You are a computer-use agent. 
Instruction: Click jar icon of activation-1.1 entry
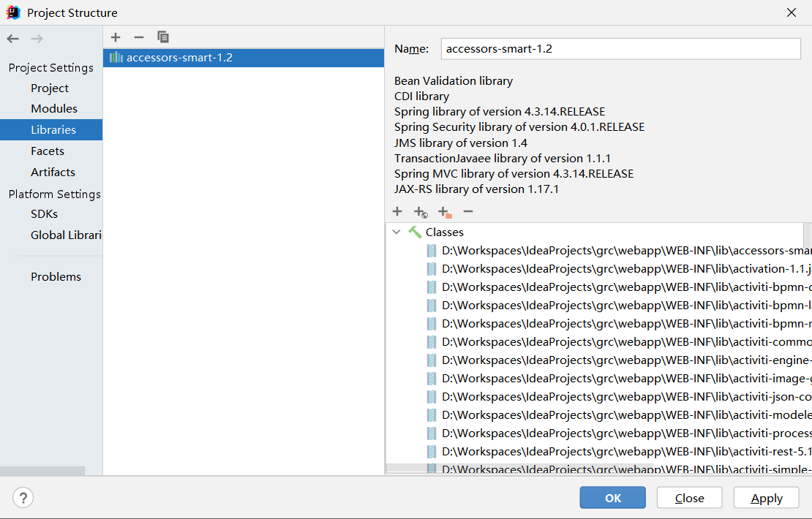pyautogui.click(x=432, y=269)
